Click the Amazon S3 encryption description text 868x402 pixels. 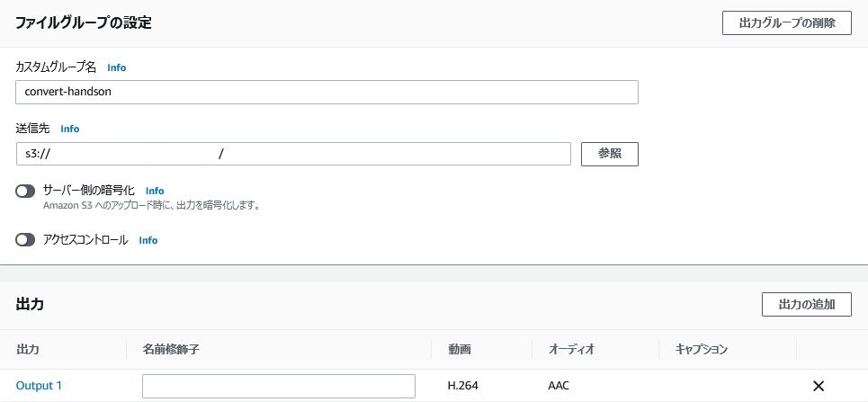click(152, 206)
